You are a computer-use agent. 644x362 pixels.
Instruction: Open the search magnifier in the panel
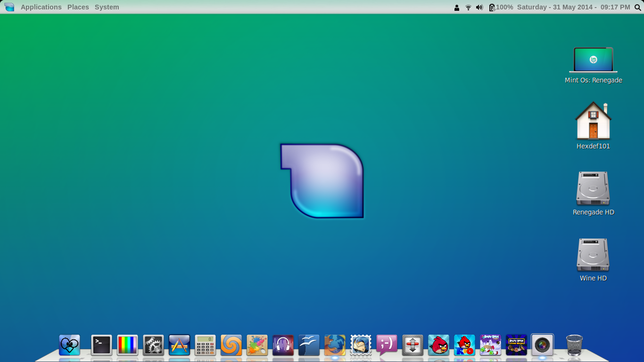point(638,8)
